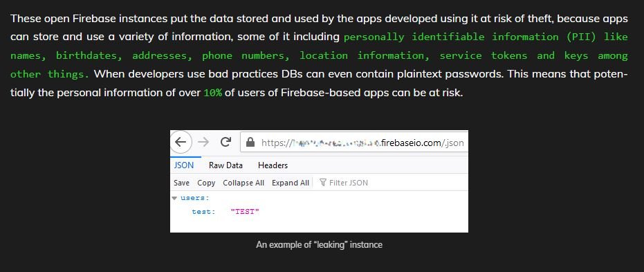Click the caption about "leaking" instance
Viewport: 644px width, 272px height.
coord(319,245)
